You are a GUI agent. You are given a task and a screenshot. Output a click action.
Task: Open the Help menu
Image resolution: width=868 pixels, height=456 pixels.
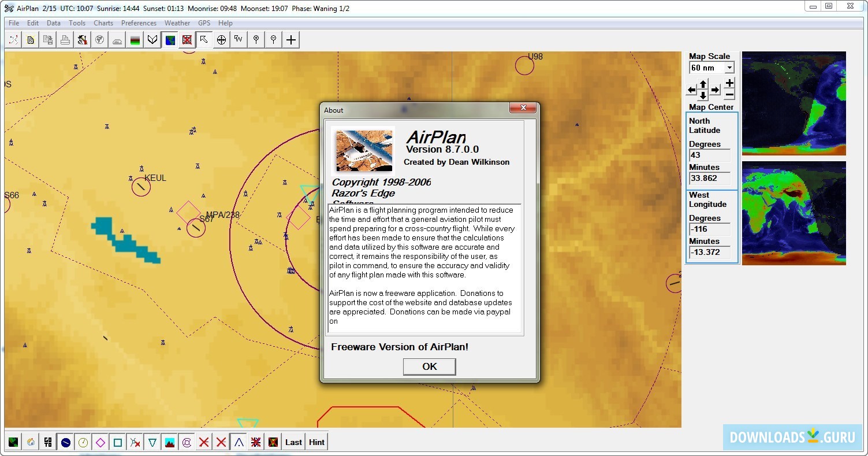point(226,23)
